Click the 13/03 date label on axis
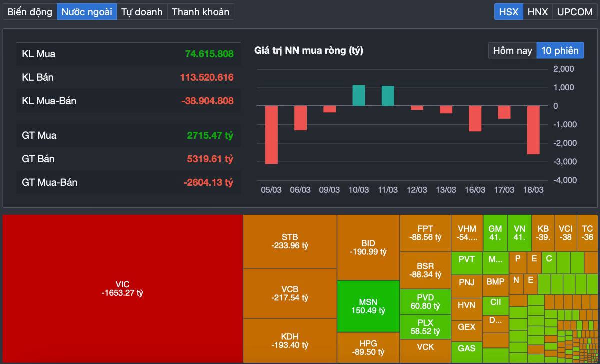Screen dimensions: 600x364 point(446,190)
